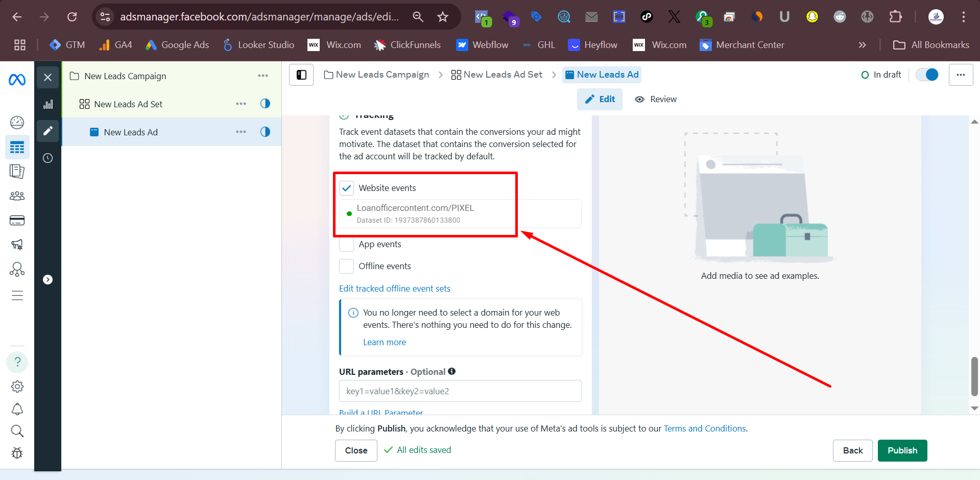Open the Settings gear icon
This screenshot has height=480, width=980.
(x=17, y=387)
